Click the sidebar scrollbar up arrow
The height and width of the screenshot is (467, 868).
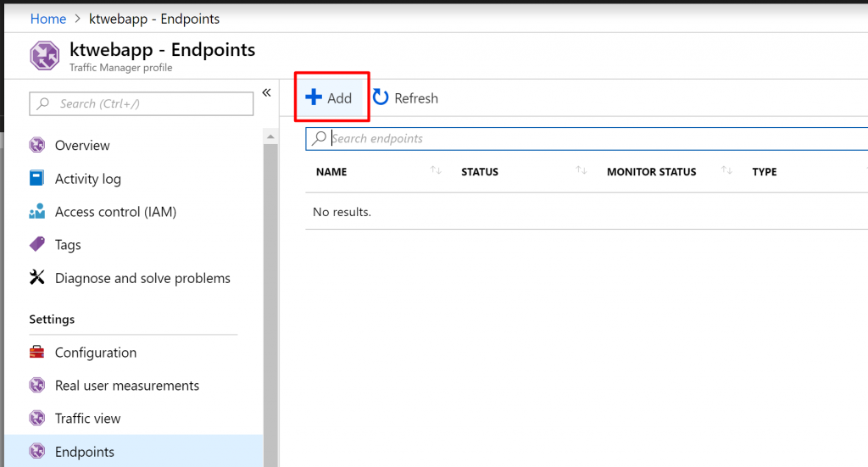pos(270,136)
